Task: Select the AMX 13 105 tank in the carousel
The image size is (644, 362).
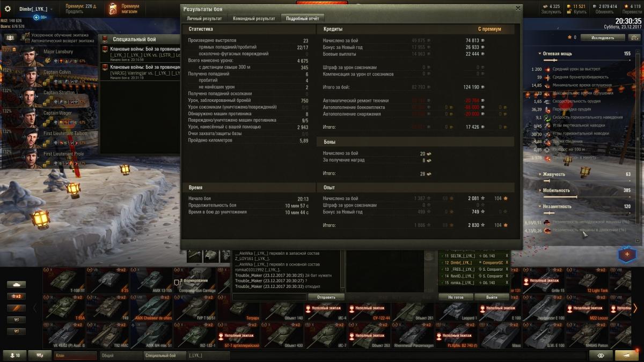Action: click(151, 280)
